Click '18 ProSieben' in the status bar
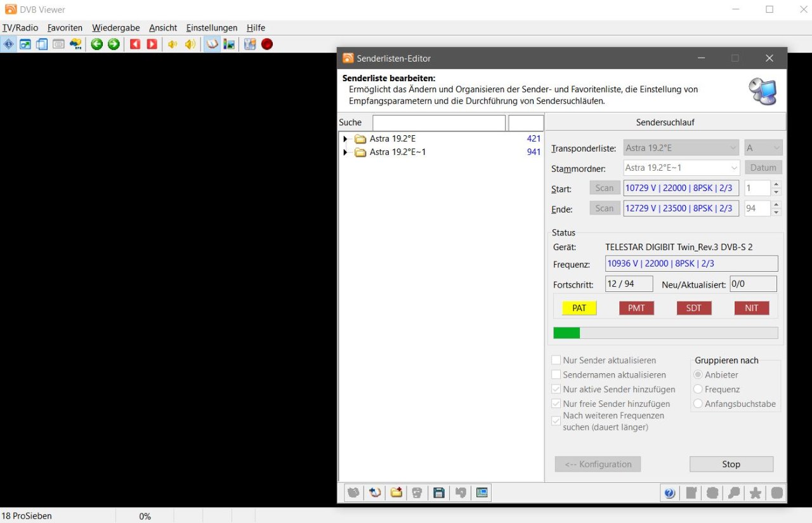Image resolution: width=812 pixels, height=523 pixels. pyautogui.click(x=27, y=516)
